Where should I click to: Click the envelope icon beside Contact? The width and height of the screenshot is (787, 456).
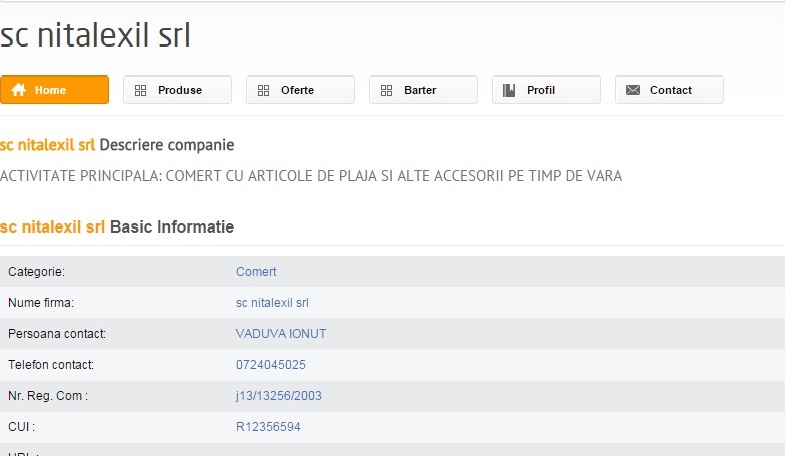coord(633,90)
